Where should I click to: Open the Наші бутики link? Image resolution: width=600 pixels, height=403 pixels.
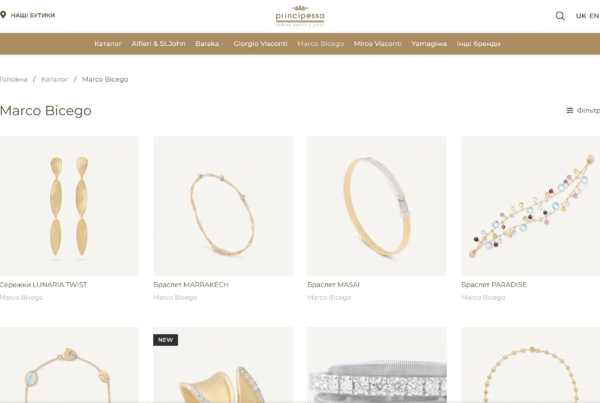(33, 15)
